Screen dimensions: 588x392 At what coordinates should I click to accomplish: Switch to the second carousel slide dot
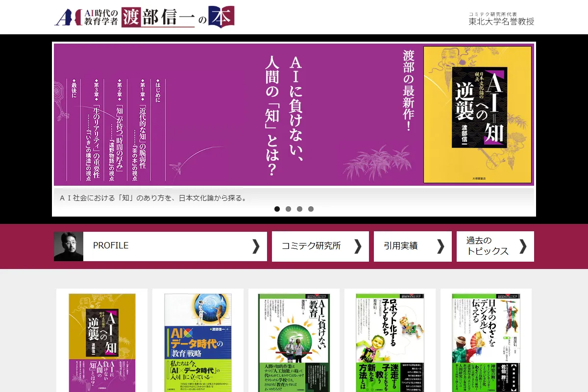pyautogui.click(x=288, y=209)
